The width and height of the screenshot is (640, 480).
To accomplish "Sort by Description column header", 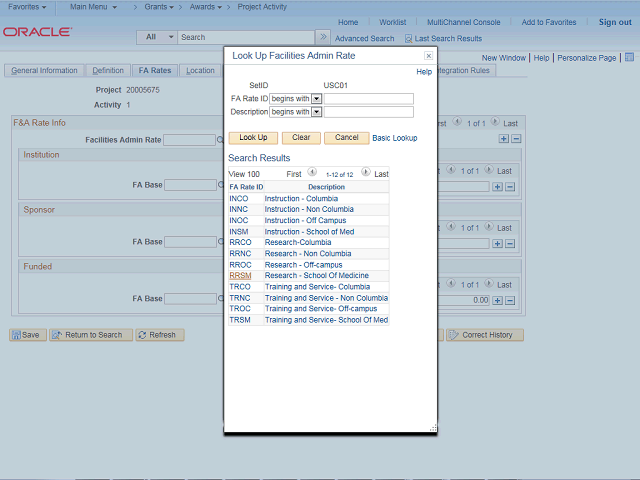I will pos(327,187).
